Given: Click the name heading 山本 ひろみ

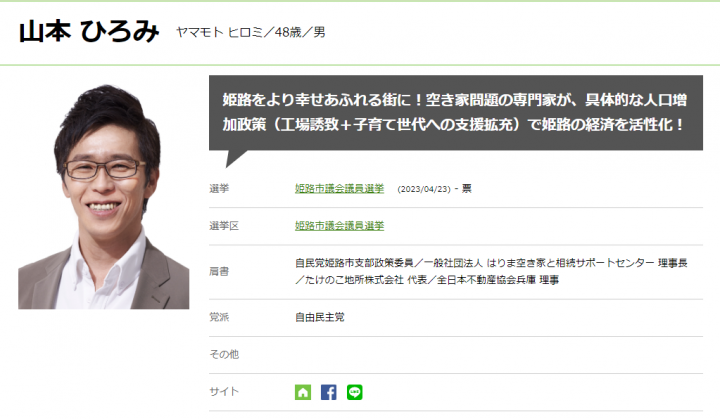Looking at the screenshot, I should click(89, 32).
